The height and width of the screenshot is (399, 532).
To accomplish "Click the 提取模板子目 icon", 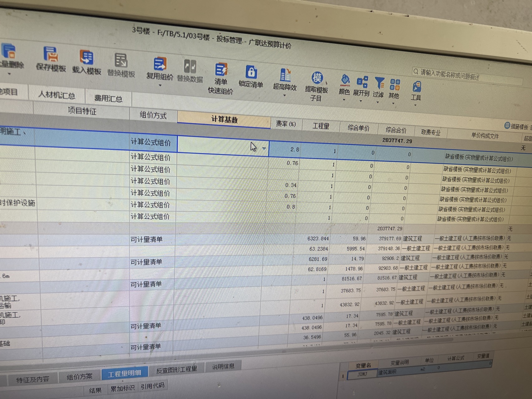I will [317, 78].
